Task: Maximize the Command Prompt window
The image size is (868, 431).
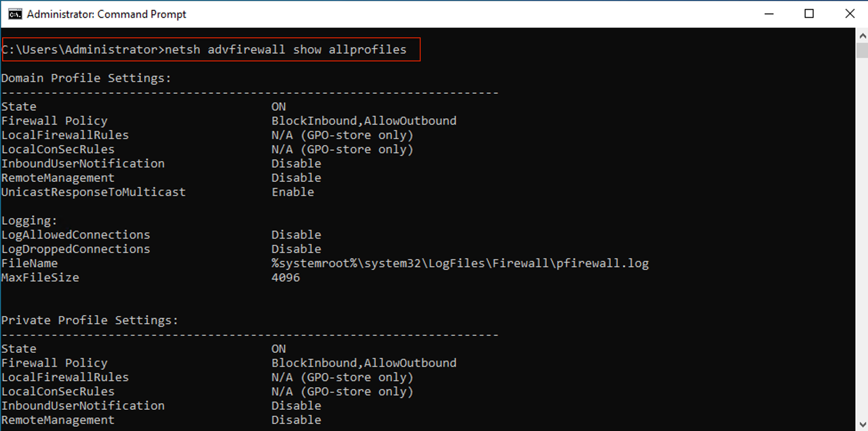Action: point(809,14)
